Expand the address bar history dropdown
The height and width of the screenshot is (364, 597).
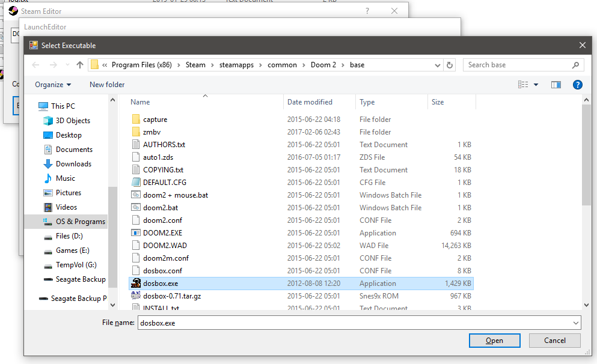[437, 65]
